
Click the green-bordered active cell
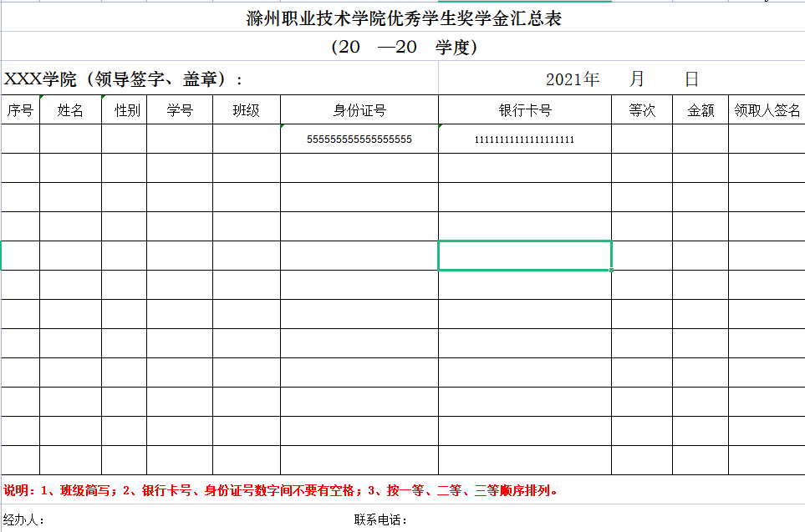pos(524,256)
